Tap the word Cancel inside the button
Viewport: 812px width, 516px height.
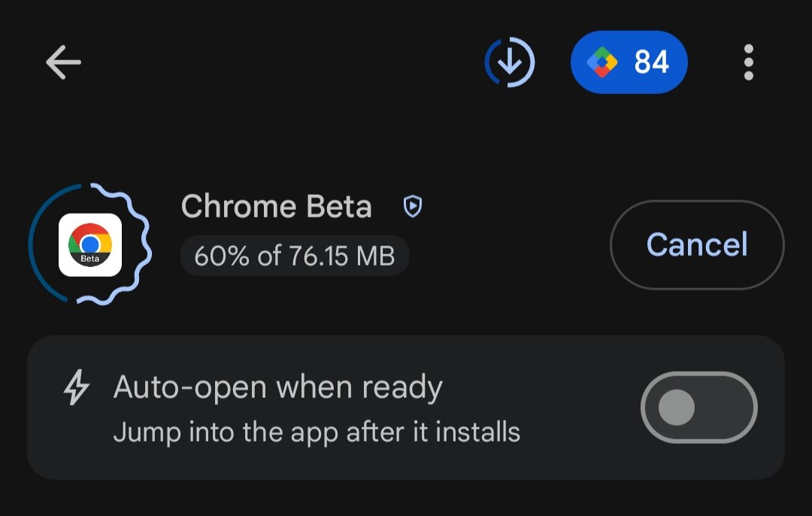tap(697, 245)
